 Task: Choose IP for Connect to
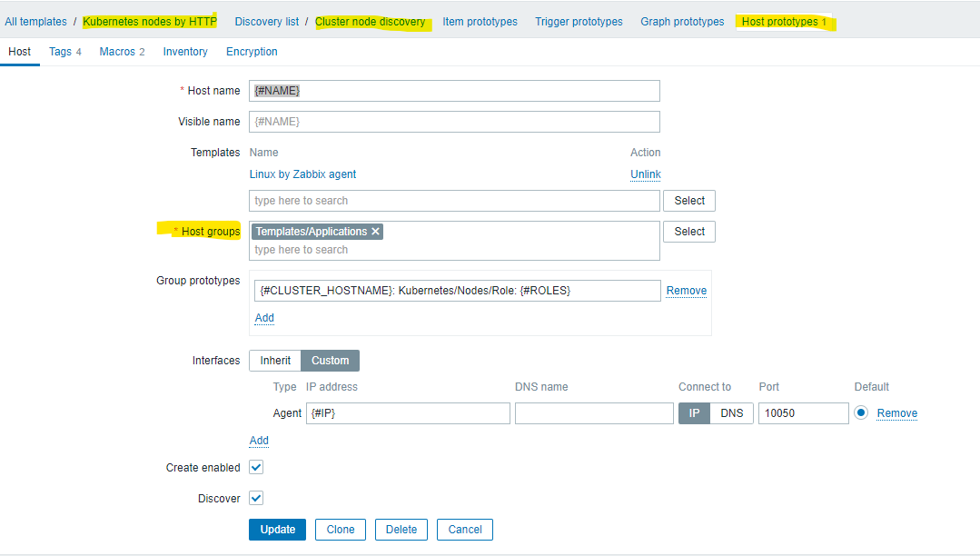pyautogui.click(x=694, y=413)
